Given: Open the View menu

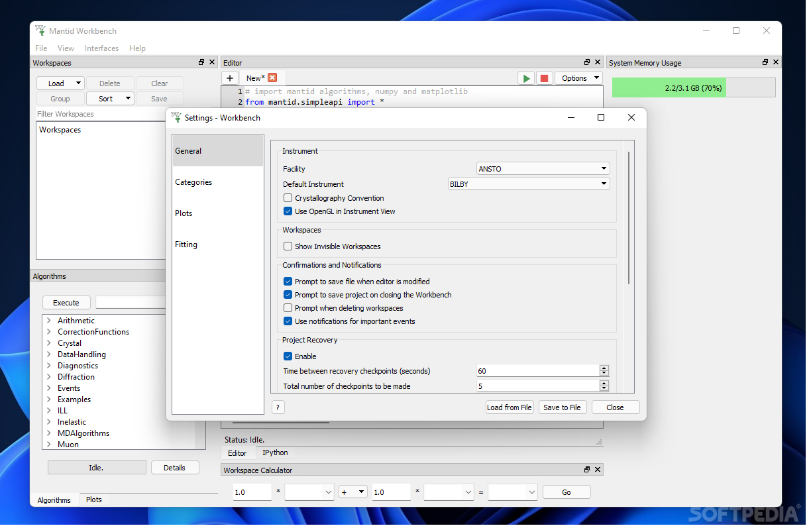Looking at the screenshot, I should [66, 48].
